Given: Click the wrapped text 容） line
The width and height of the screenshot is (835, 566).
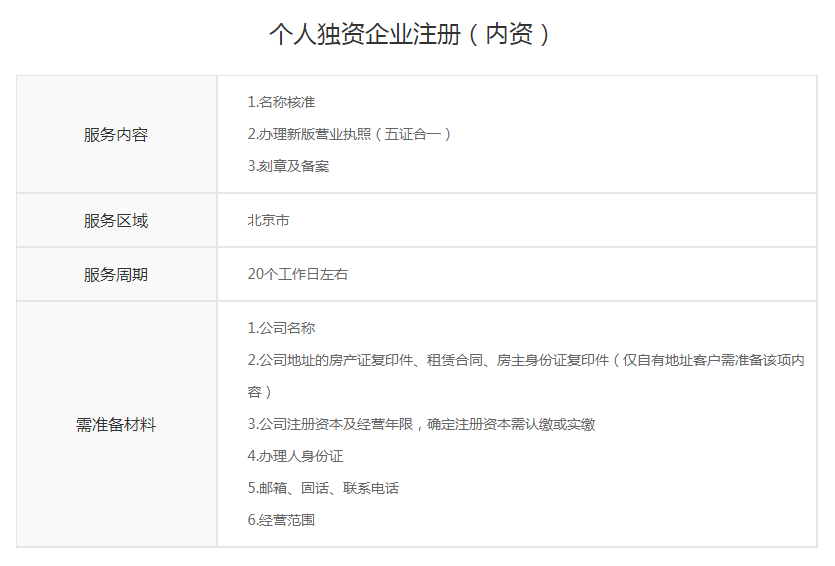Looking at the screenshot, I should tap(260, 392).
